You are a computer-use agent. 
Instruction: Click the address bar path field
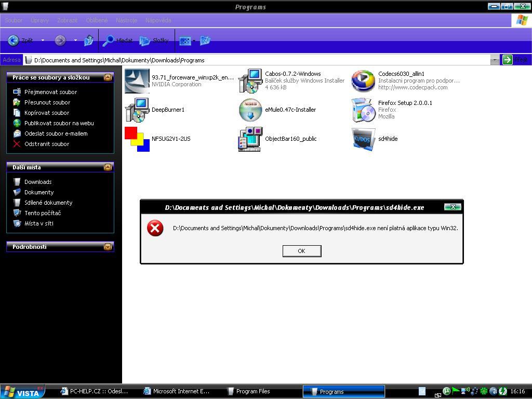260,60
